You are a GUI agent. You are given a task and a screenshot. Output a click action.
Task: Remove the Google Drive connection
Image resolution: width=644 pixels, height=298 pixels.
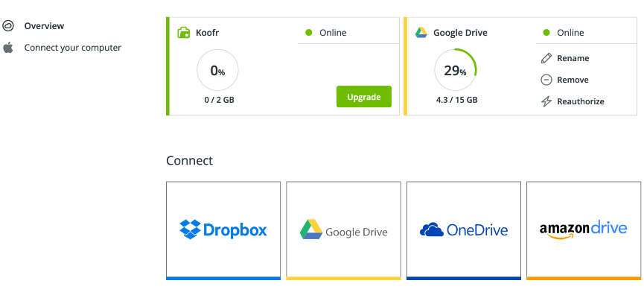click(573, 80)
